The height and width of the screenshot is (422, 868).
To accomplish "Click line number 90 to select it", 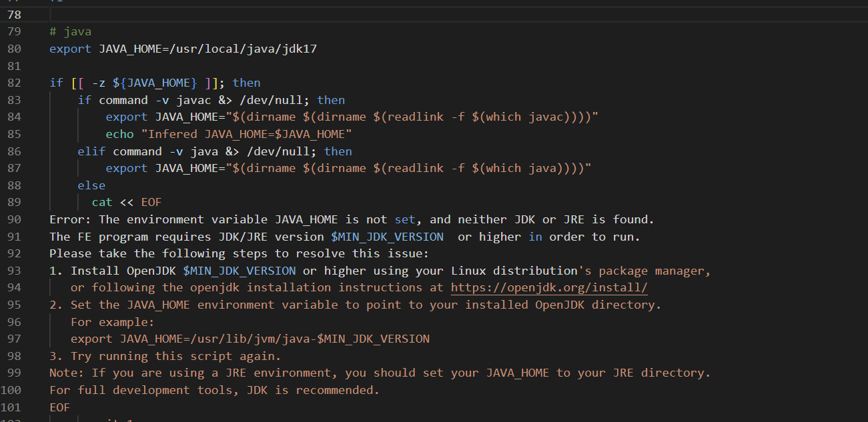I will tap(15, 219).
